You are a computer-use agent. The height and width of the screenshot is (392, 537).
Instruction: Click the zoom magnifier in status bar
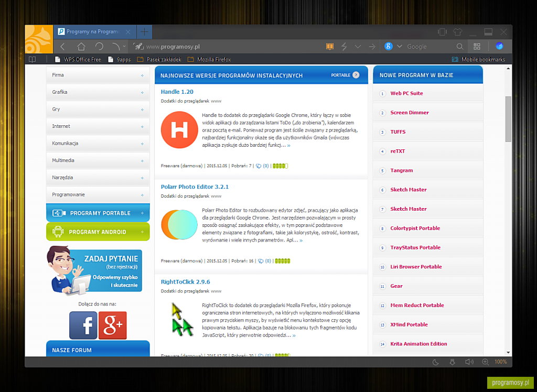(485, 362)
